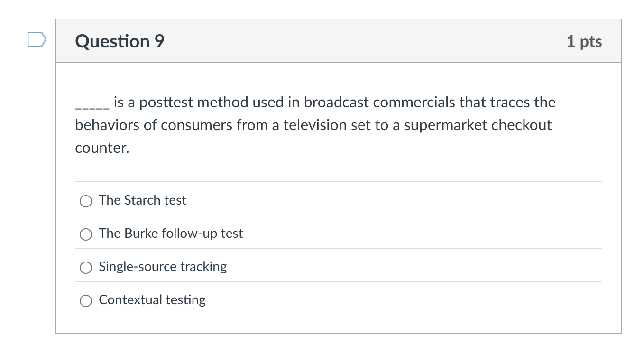Click the answer text The Starch test
The width and height of the screenshot is (644, 355).
pos(142,200)
